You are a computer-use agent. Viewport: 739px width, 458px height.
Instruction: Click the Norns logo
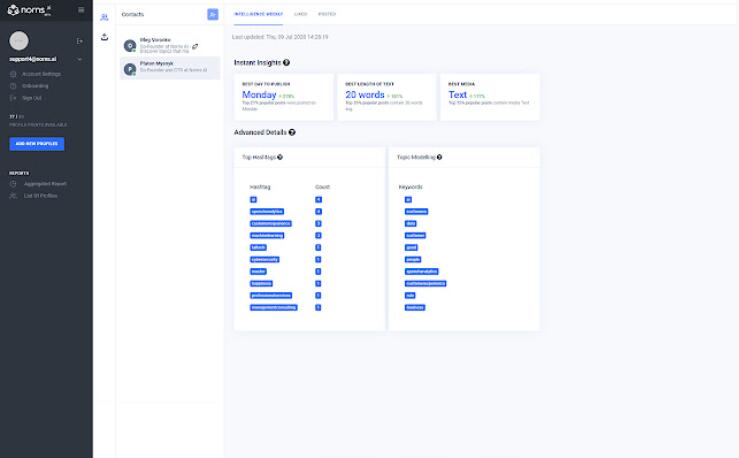click(29, 10)
